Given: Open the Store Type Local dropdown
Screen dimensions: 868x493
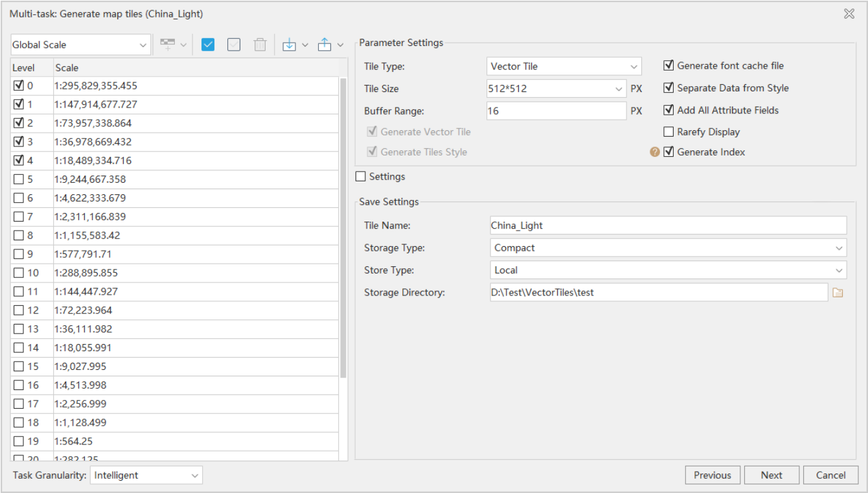Looking at the screenshot, I should click(668, 270).
